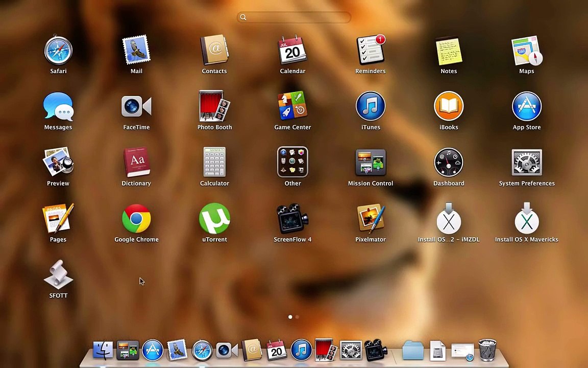
Task: Open the Calculator app
Action: point(214,162)
